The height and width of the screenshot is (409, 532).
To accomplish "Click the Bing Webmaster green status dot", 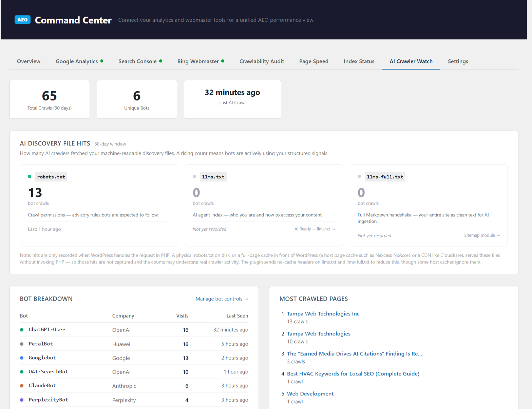I will click(x=223, y=61).
